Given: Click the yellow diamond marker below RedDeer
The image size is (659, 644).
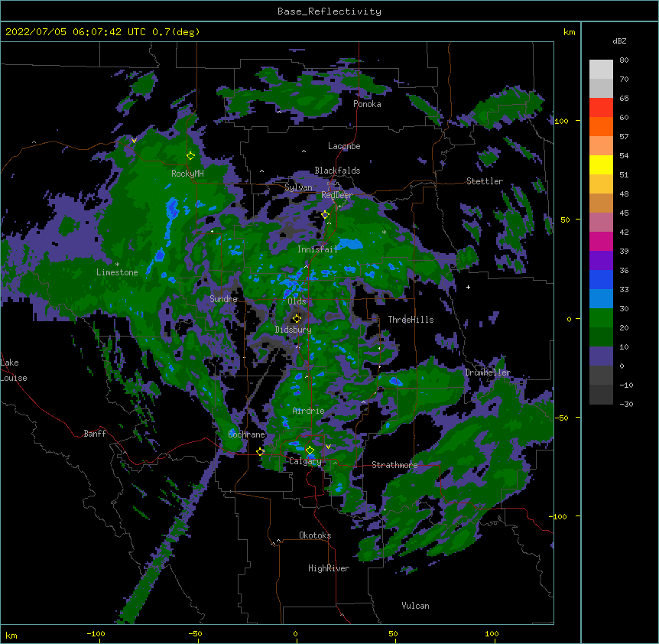Looking at the screenshot, I should click(325, 215).
